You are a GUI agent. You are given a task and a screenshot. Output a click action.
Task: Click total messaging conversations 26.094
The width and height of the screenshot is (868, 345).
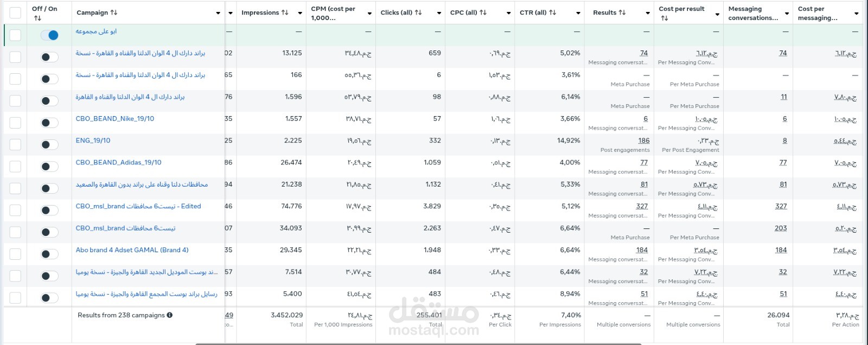pyautogui.click(x=778, y=315)
